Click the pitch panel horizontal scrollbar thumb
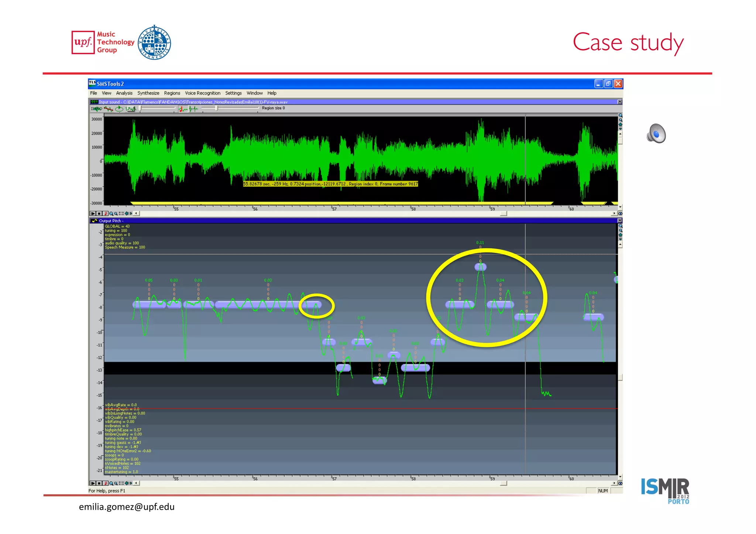The height and width of the screenshot is (534, 756). (504, 483)
